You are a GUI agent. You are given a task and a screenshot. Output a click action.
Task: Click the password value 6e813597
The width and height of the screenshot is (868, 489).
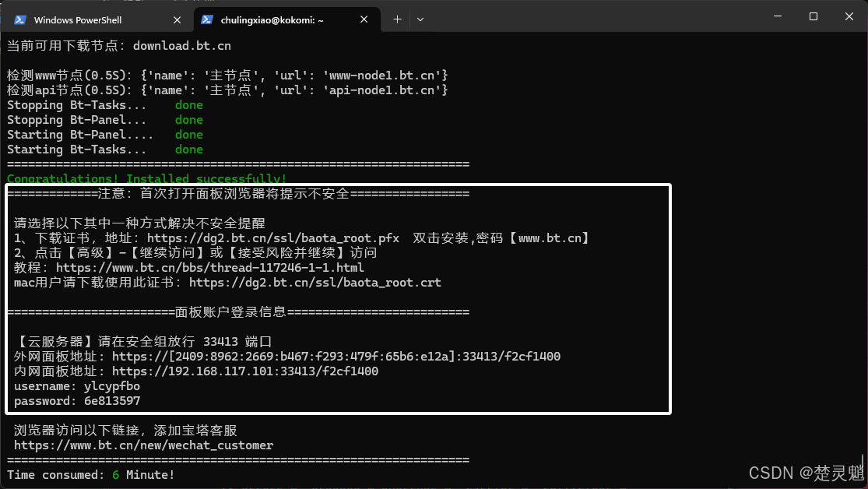coord(112,401)
